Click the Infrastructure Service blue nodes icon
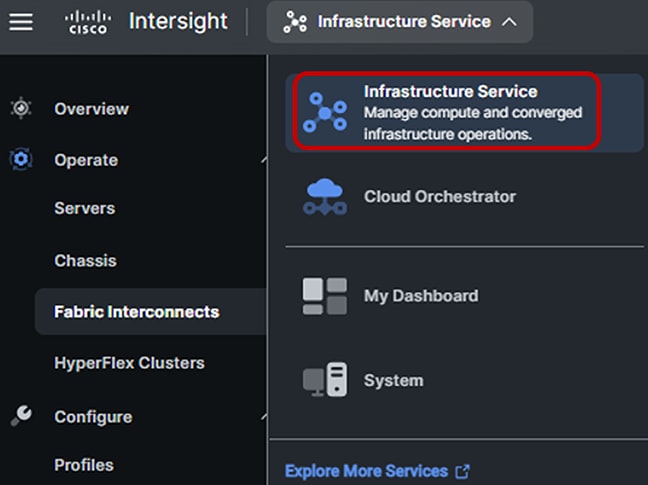This screenshot has height=485, width=648. (x=325, y=112)
